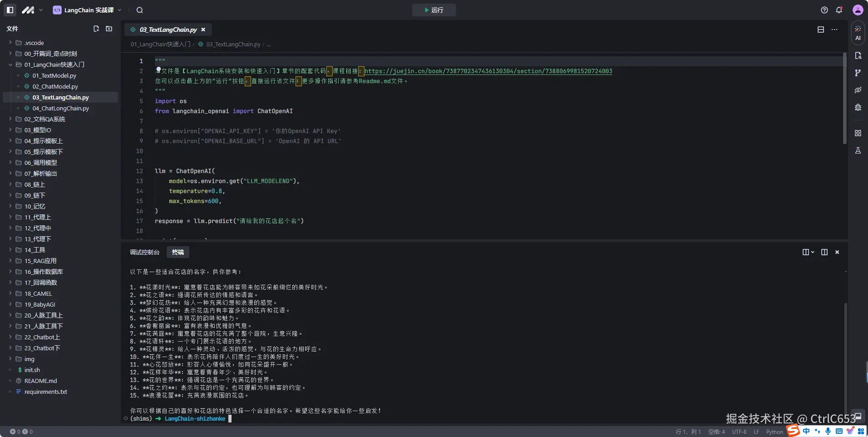Click the flask experiment icon

pos(858,150)
